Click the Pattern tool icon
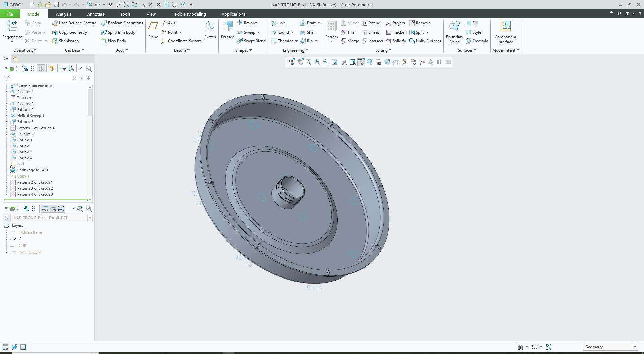 pos(331,27)
